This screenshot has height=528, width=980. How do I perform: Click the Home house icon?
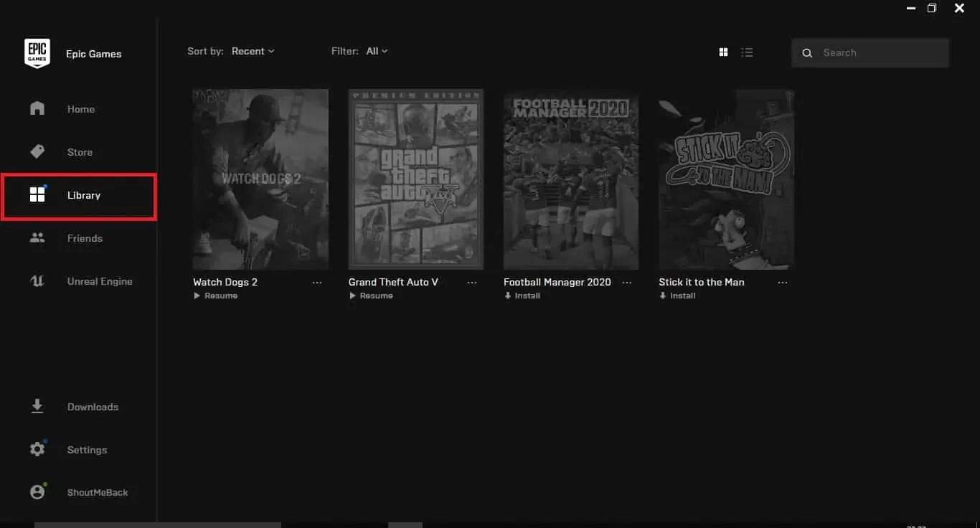(x=37, y=108)
